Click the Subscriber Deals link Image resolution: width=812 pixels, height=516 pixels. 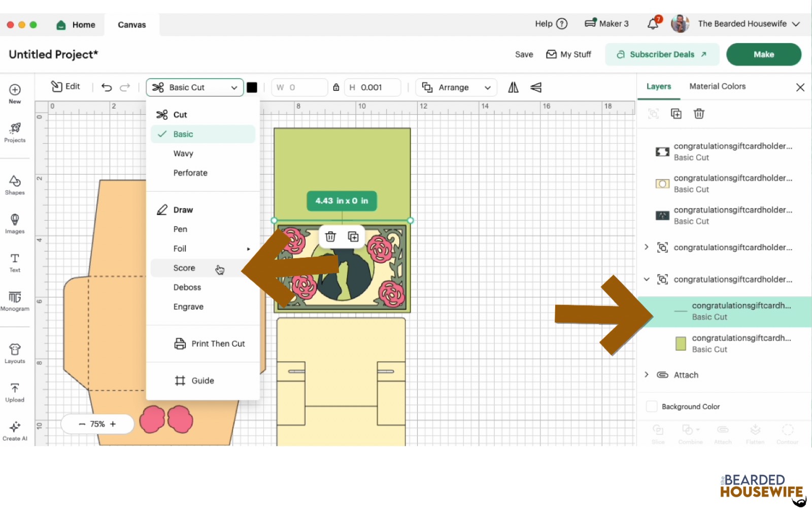pos(662,54)
